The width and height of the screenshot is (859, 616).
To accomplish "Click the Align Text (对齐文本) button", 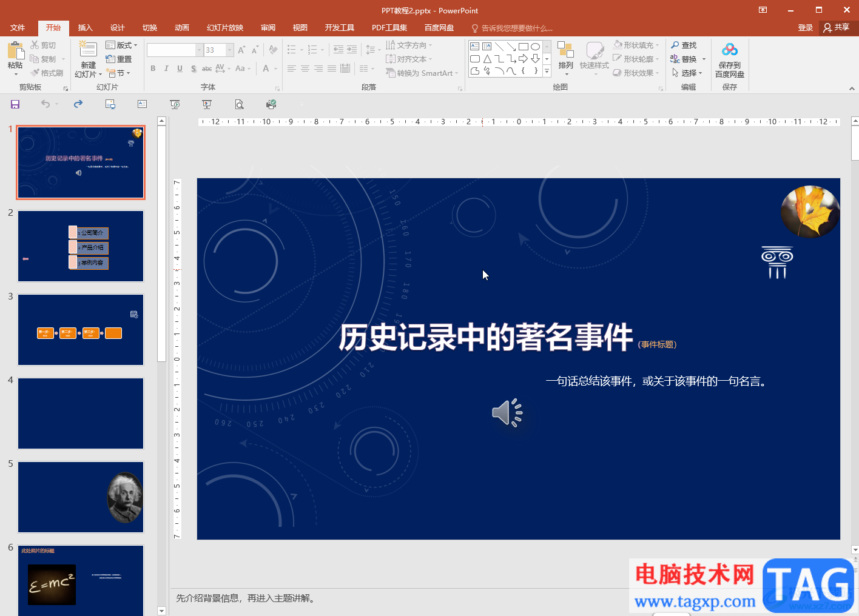I will tap(409, 59).
